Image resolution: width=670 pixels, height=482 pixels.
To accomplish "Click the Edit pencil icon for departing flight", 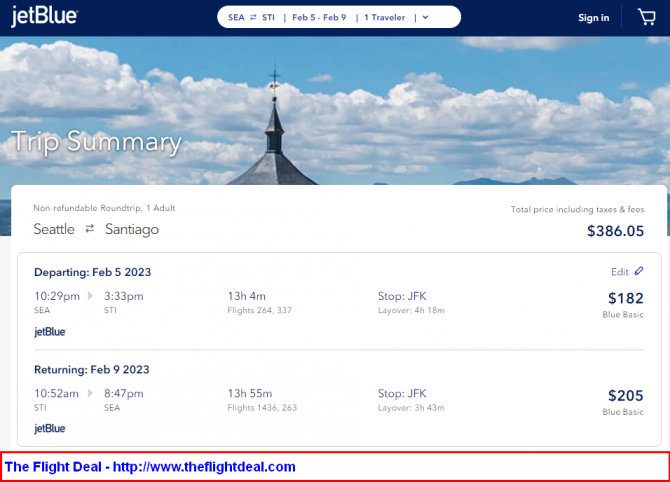I will [x=639, y=271].
